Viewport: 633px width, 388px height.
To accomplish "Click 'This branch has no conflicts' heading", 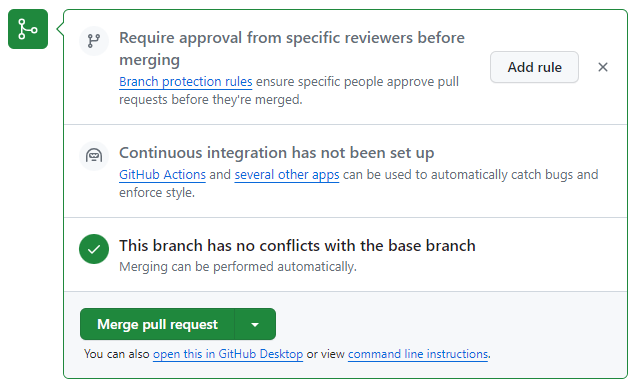I will (x=297, y=245).
